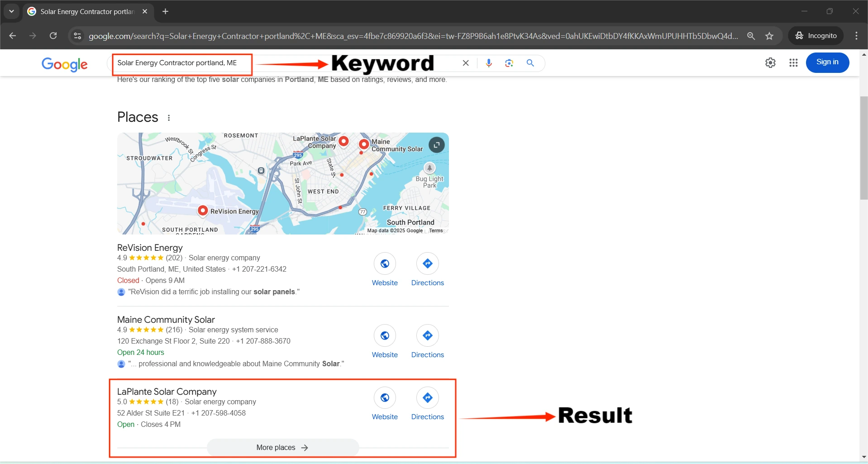Select ReVision Energy map pin

(x=203, y=210)
